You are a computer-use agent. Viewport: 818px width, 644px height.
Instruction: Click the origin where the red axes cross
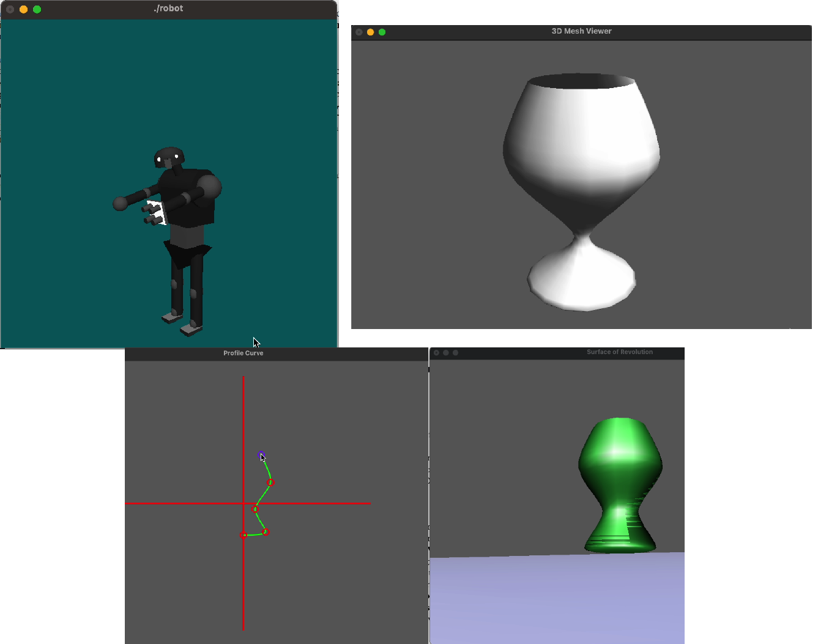coord(244,503)
